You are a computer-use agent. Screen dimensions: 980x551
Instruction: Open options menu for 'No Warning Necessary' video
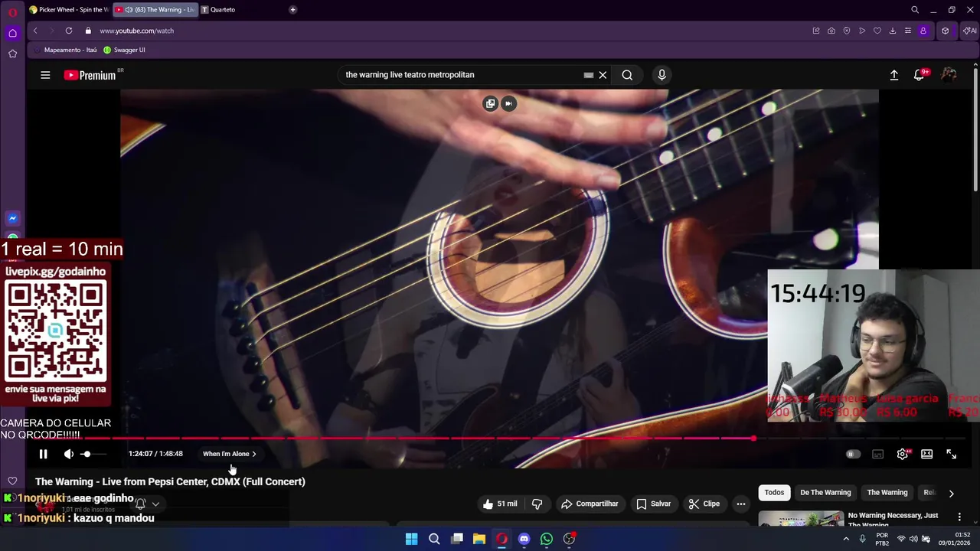click(x=959, y=517)
